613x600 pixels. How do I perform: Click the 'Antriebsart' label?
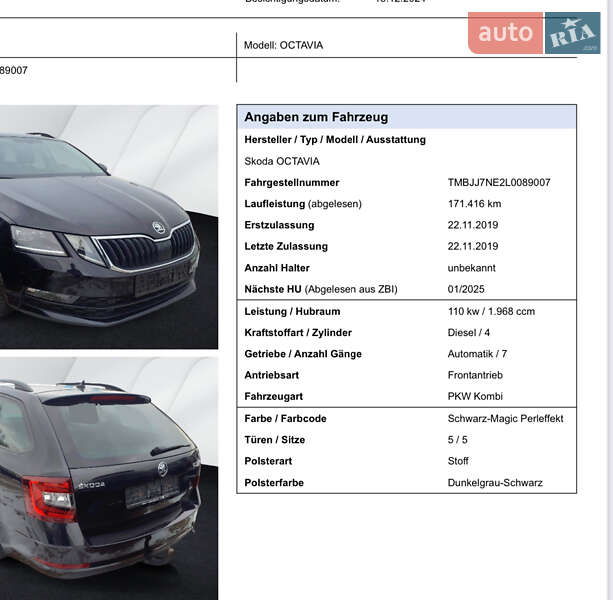[x=271, y=375]
